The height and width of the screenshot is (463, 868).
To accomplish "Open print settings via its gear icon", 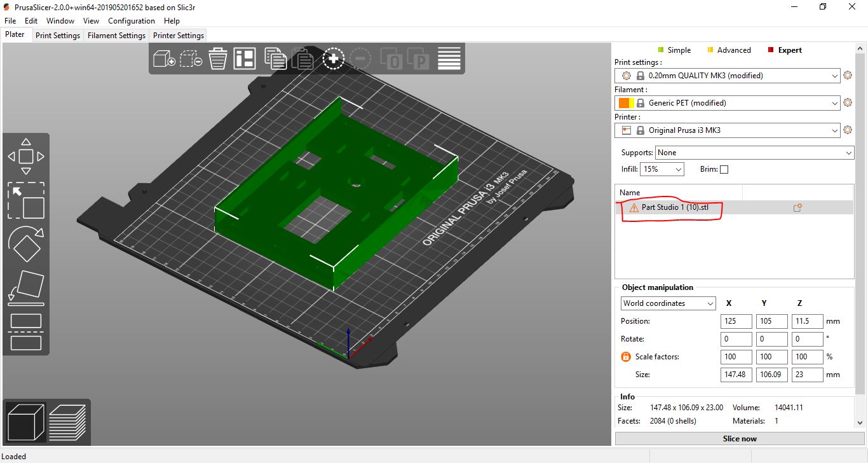I will [x=847, y=76].
